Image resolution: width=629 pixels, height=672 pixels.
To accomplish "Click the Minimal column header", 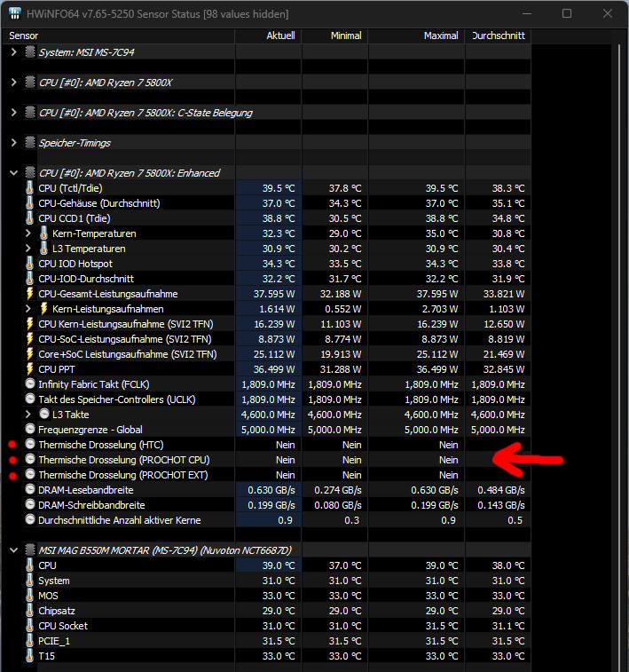I will (x=334, y=36).
